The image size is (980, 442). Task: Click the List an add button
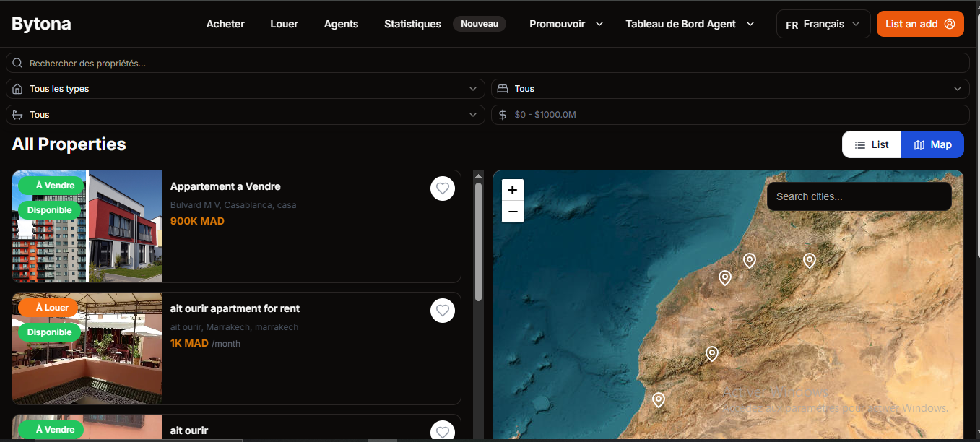919,24
